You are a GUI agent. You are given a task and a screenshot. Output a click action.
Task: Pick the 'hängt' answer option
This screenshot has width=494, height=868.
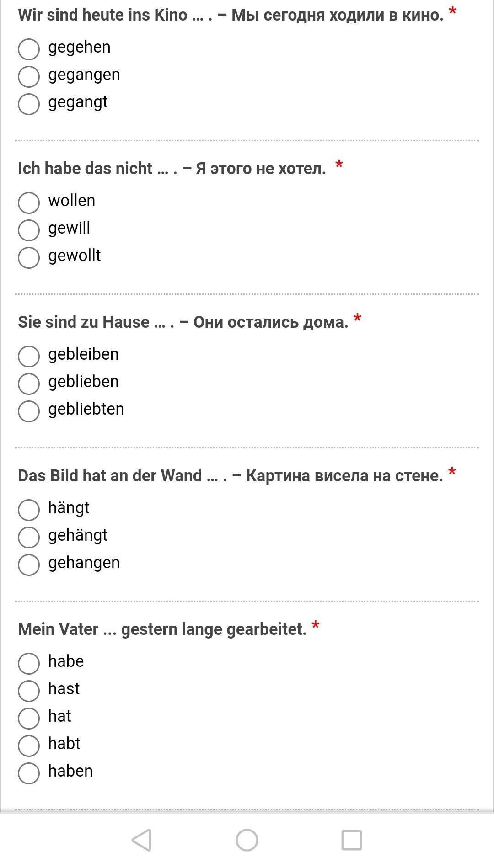(28, 510)
